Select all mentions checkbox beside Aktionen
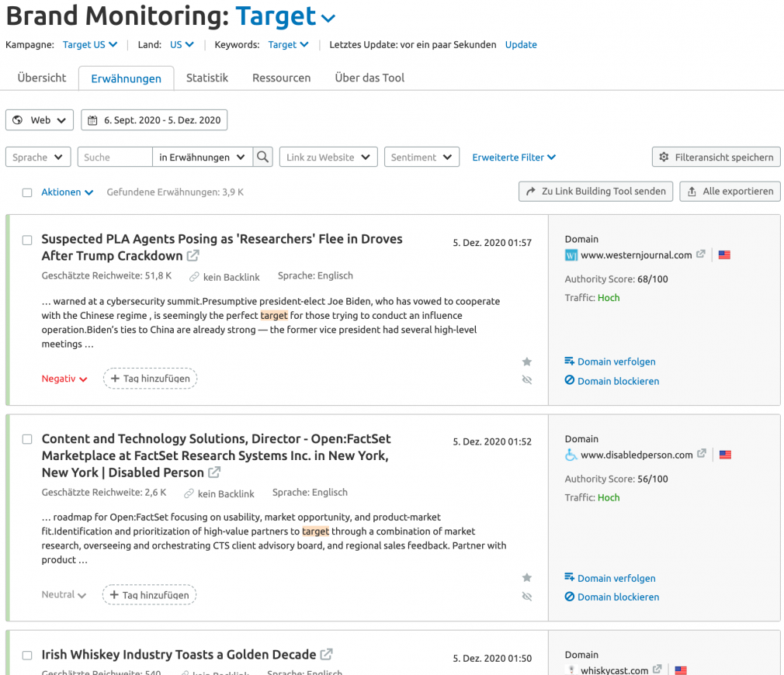The height and width of the screenshot is (675, 784). click(x=27, y=192)
